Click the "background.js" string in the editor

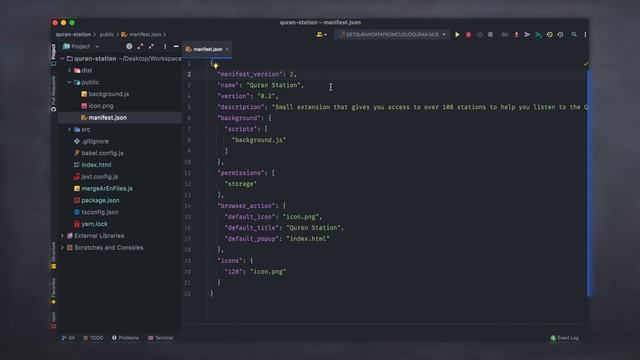259,140
